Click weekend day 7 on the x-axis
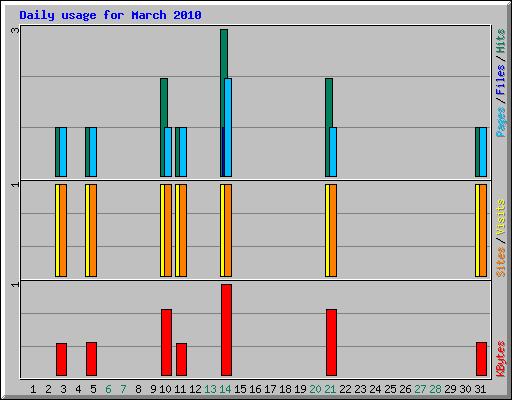512x400 pixels. [x=123, y=389]
